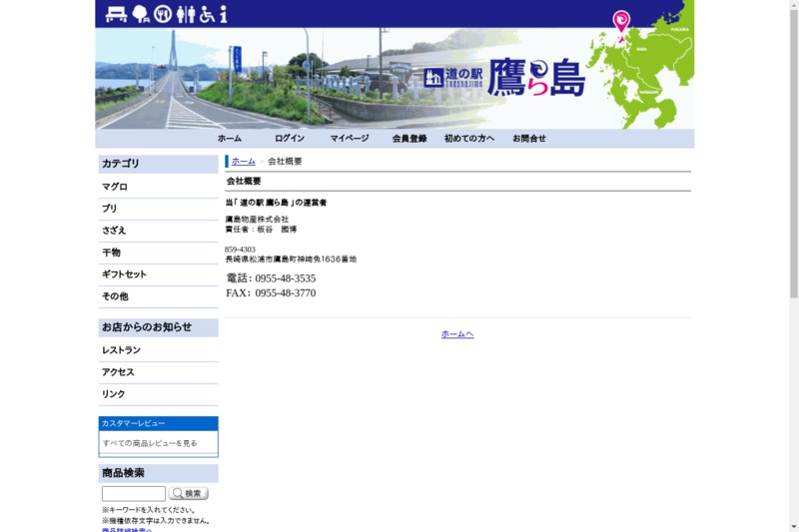The width and height of the screenshot is (799, 532).
Task: Click the pink location pin on map
Action: [621, 21]
